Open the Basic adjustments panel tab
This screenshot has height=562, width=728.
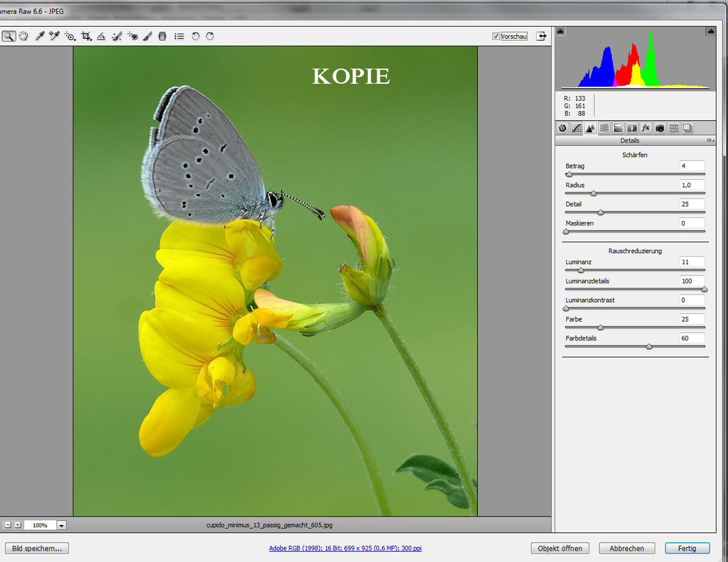(x=562, y=128)
